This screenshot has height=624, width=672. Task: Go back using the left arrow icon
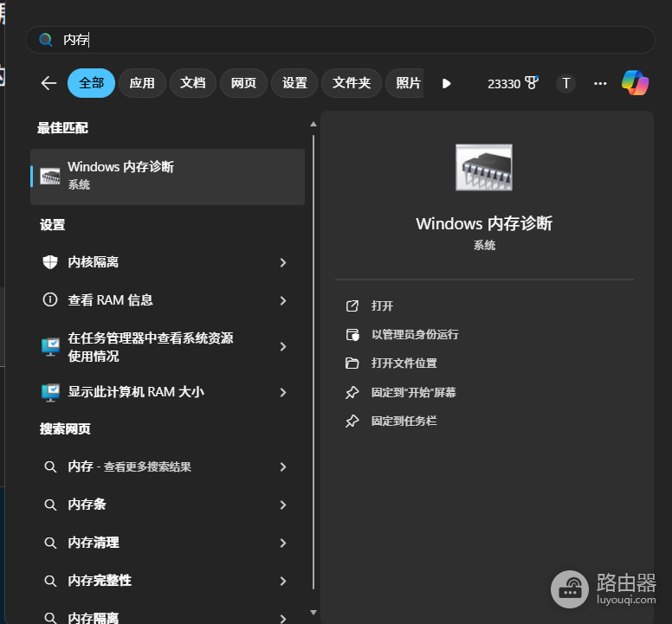pyautogui.click(x=48, y=83)
